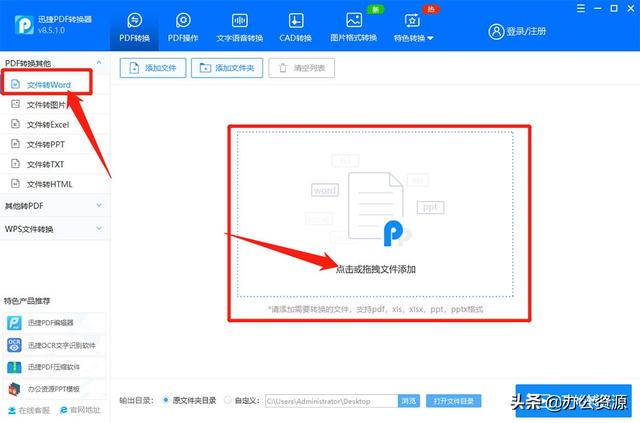Click the 文件转TXT icon

(x=15, y=164)
